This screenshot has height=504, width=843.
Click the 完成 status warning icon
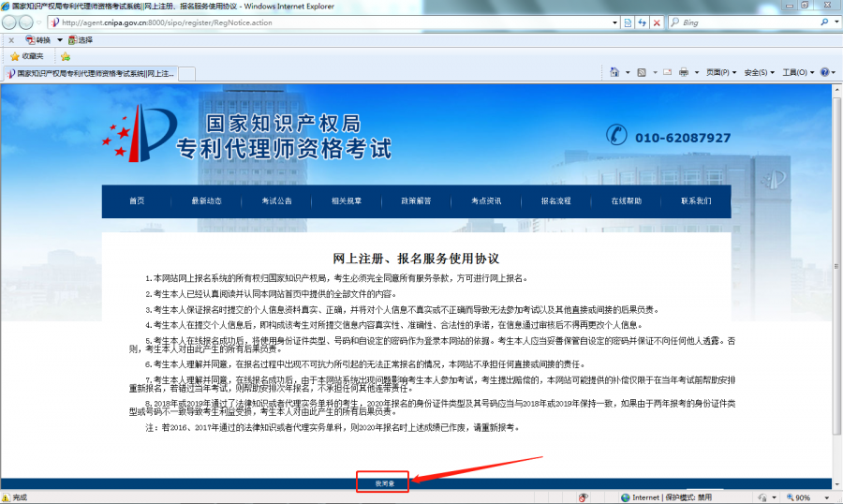6,497
